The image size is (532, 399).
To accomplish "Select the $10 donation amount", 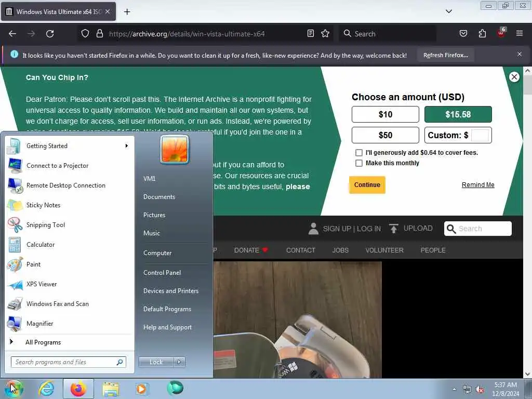I will tap(385, 114).
